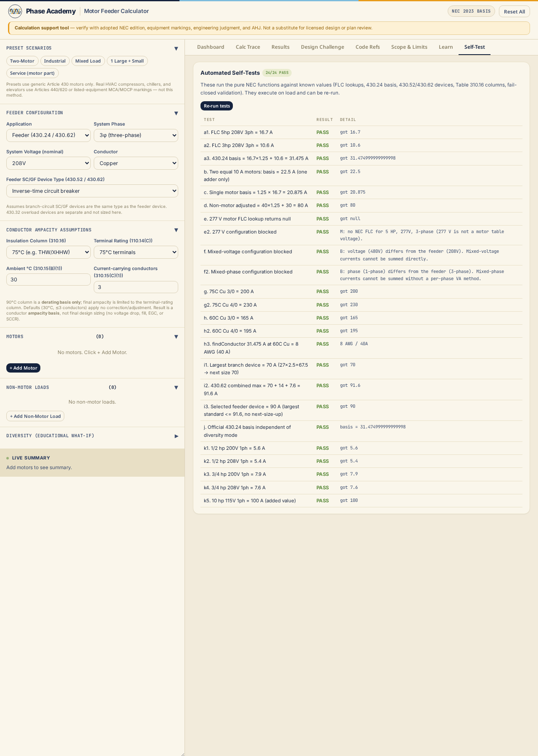Open the Application dropdown
Screen dimensions: 538x756
[x=48, y=135]
